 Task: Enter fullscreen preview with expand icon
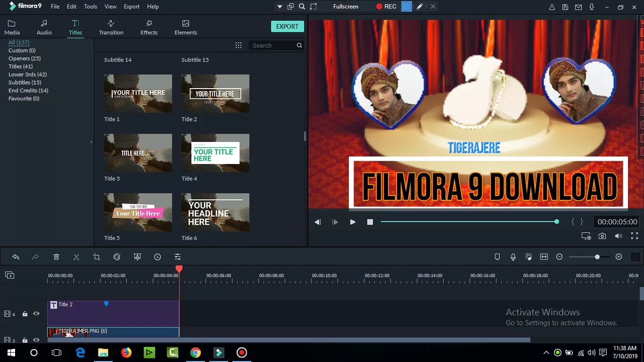pyautogui.click(x=635, y=236)
